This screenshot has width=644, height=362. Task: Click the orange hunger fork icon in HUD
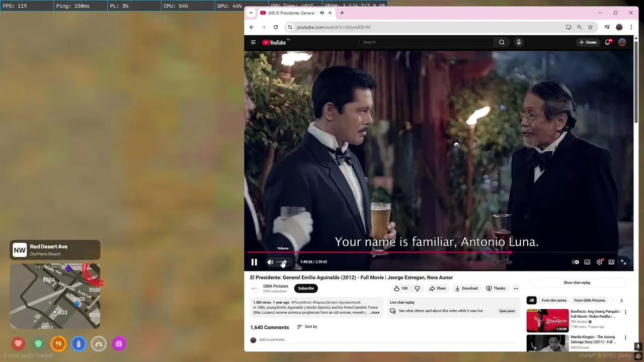pyautogui.click(x=58, y=344)
